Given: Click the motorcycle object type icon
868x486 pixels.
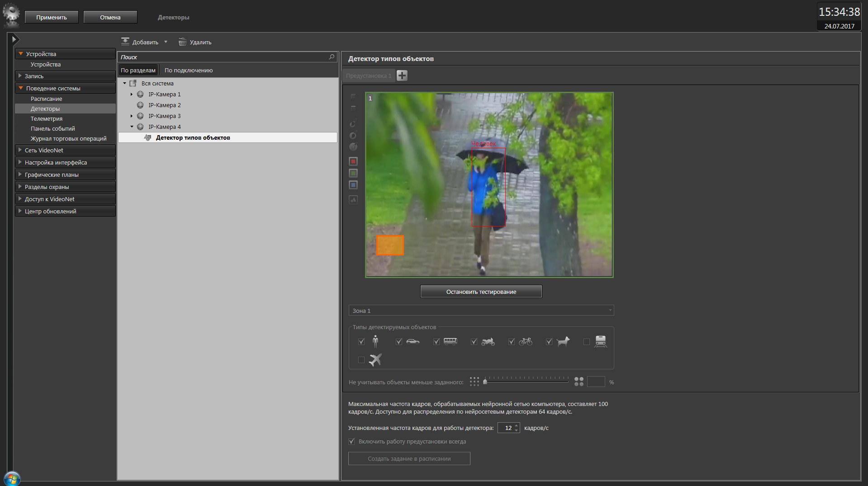Looking at the screenshot, I should [x=488, y=342].
